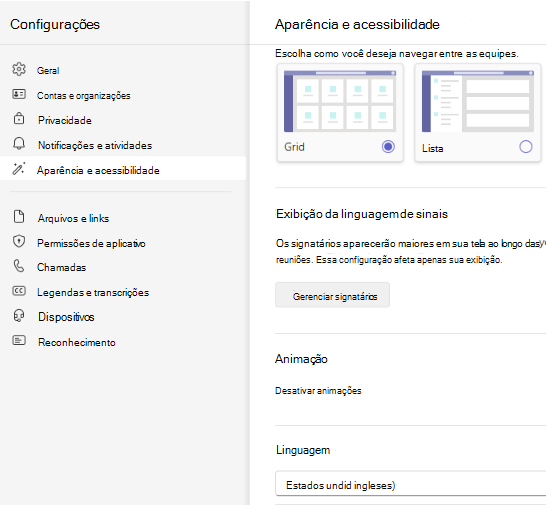553x505 pixels.
Task: Click the bell icon for Notificações e atividades
Action: point(19,144)
